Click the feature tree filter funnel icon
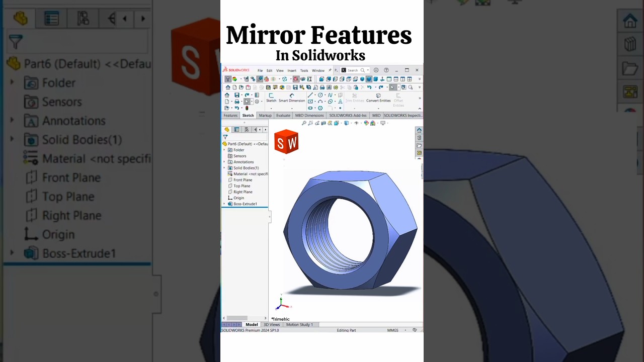The width and height of the screenshot is (644, 362). click(225, 137)
